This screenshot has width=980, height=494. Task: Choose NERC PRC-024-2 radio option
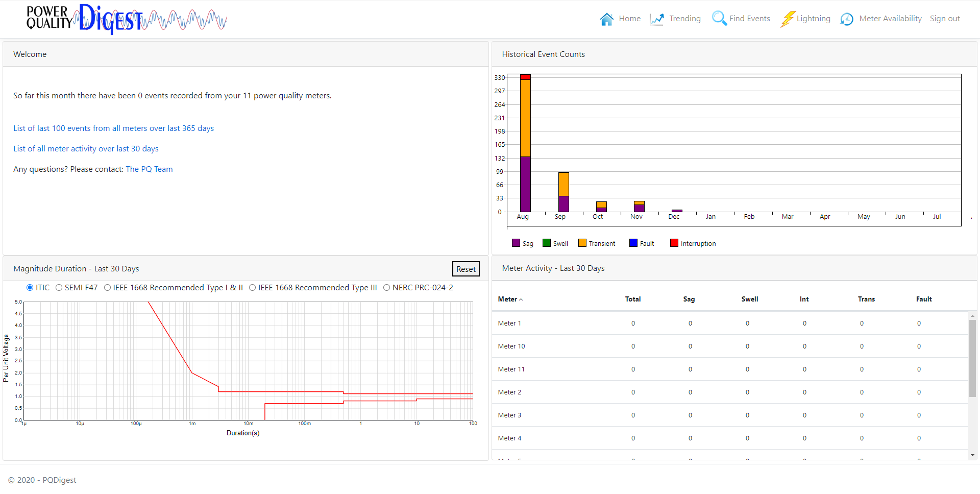(386, 287)
